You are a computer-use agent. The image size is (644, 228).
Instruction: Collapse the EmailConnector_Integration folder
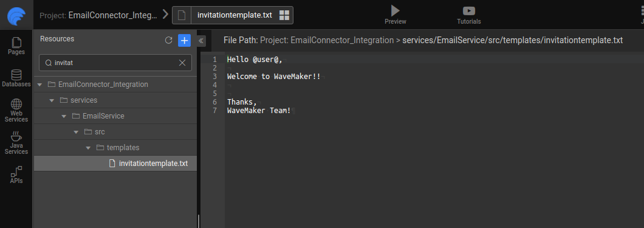pyautogui.click(x=40, y=85)
